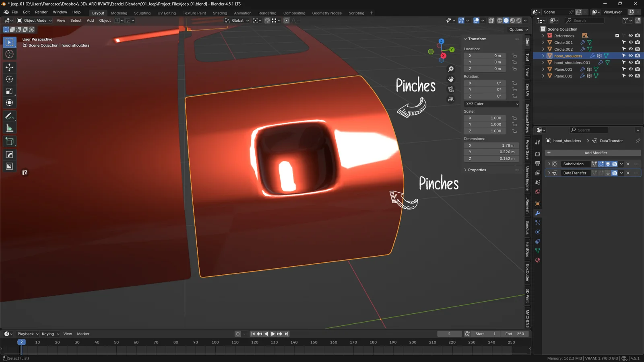Click frame 100 on the timeline ruler
The height and width of the screenshot is (362, 644).
215,342
